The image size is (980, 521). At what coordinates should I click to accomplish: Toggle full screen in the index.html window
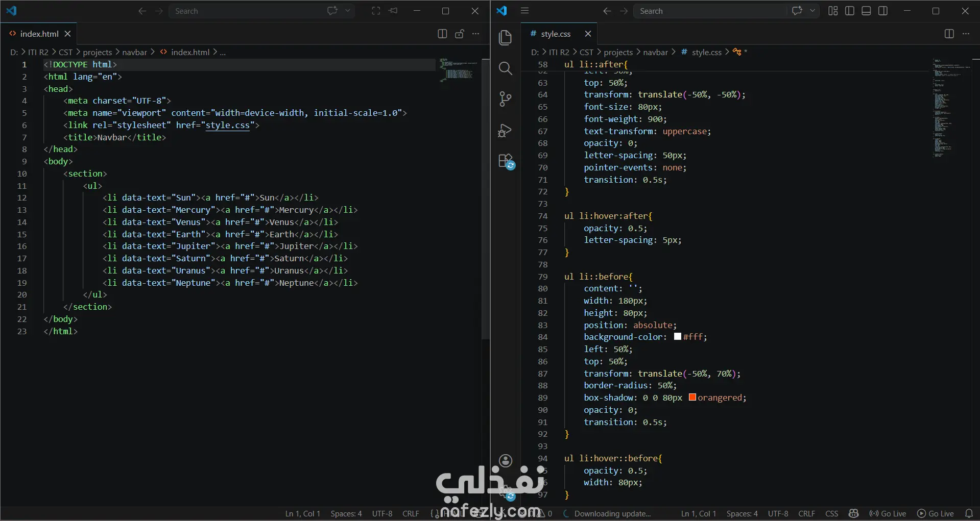(x=376, y=11)
